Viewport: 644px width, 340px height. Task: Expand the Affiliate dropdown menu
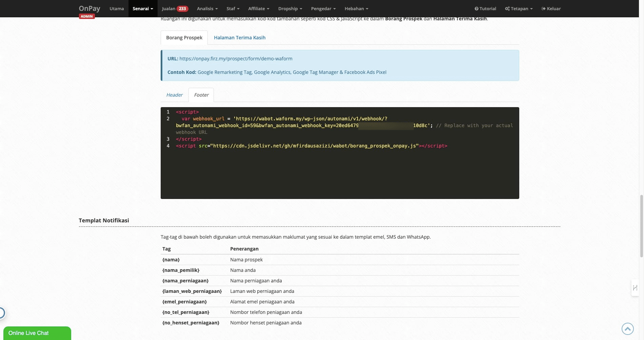pos(259,8)
